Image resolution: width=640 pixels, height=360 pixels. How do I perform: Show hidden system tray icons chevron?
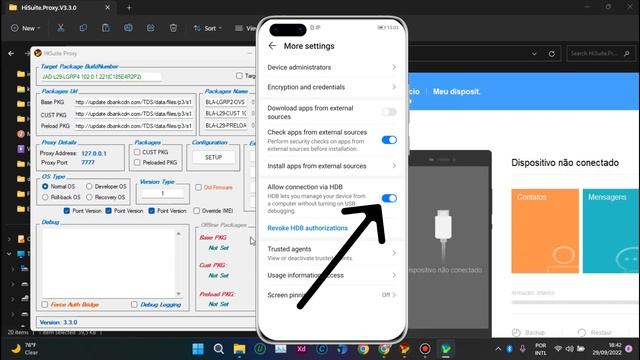[498, 349]
